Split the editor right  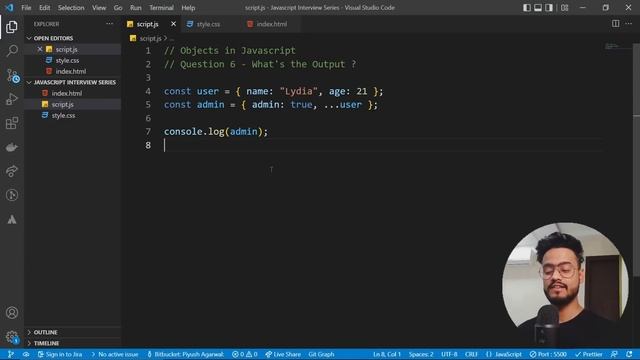pos(616,24)
